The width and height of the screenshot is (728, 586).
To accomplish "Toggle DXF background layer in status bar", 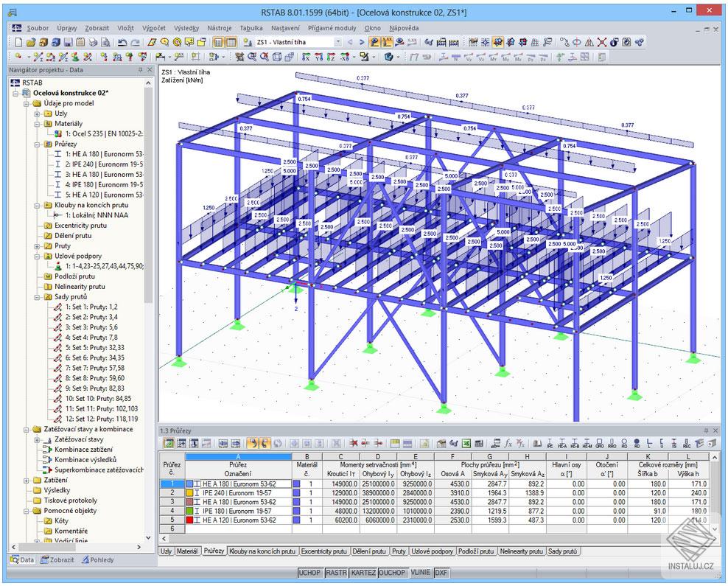I will [441, 573].
